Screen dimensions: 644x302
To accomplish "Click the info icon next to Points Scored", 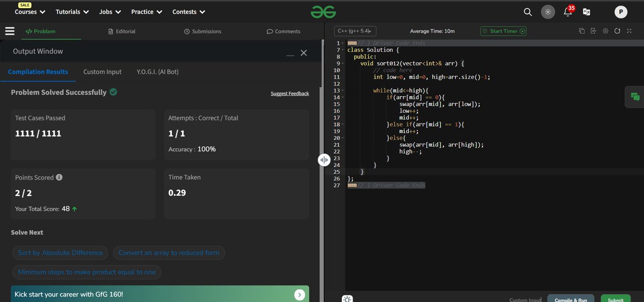I will [59, 177].
